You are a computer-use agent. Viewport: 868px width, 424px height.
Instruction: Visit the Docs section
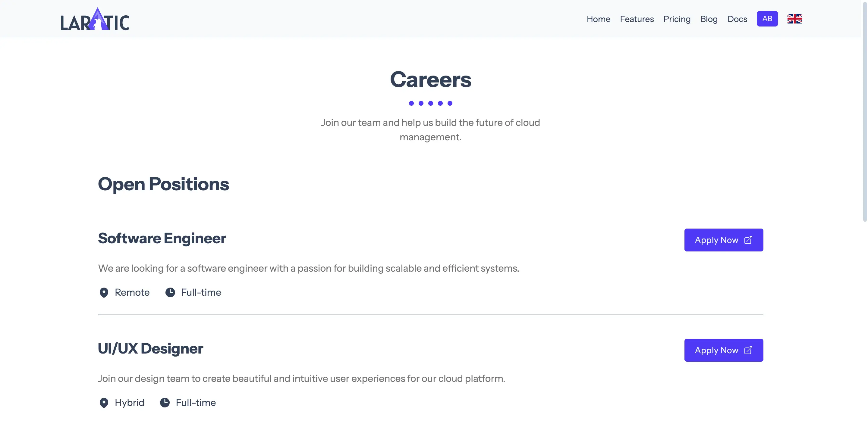tap(737, 19)
